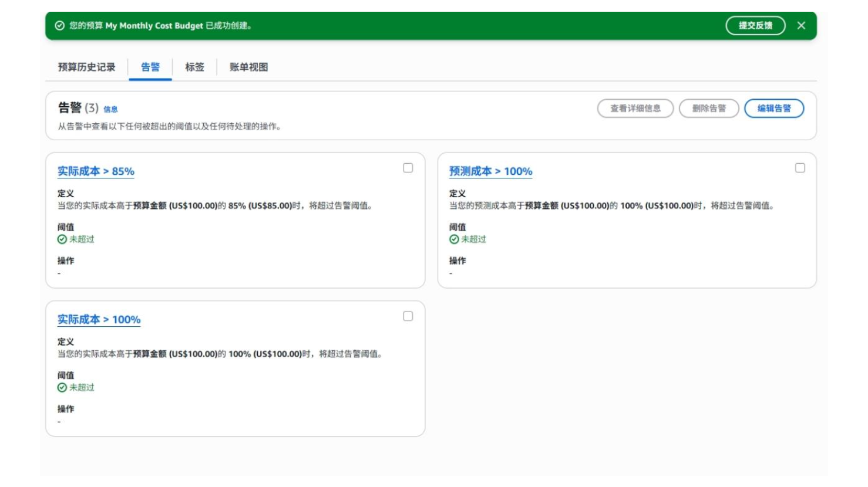This screenshot has height=487, width=868.
Task: Click 未超过 status icon in 预测成本 > 100% card
Action: [x=454, y=239]
